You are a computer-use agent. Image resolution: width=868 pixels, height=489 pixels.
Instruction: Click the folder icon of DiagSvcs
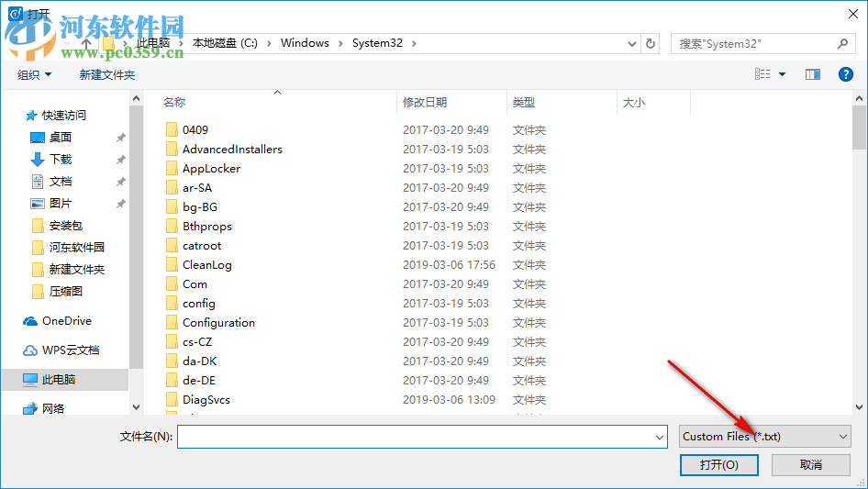click(172, 399)
